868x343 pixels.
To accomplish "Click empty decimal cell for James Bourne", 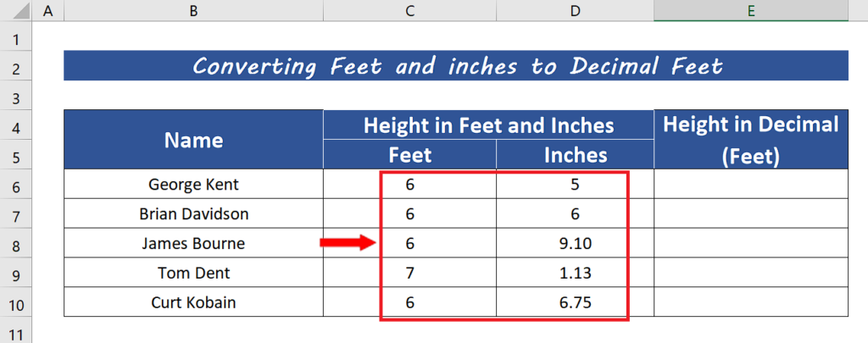I will [751, 243].
